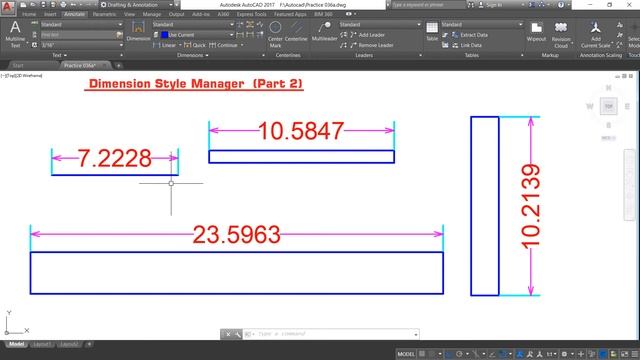Click the Continue dimension tool

pos(223,45)
